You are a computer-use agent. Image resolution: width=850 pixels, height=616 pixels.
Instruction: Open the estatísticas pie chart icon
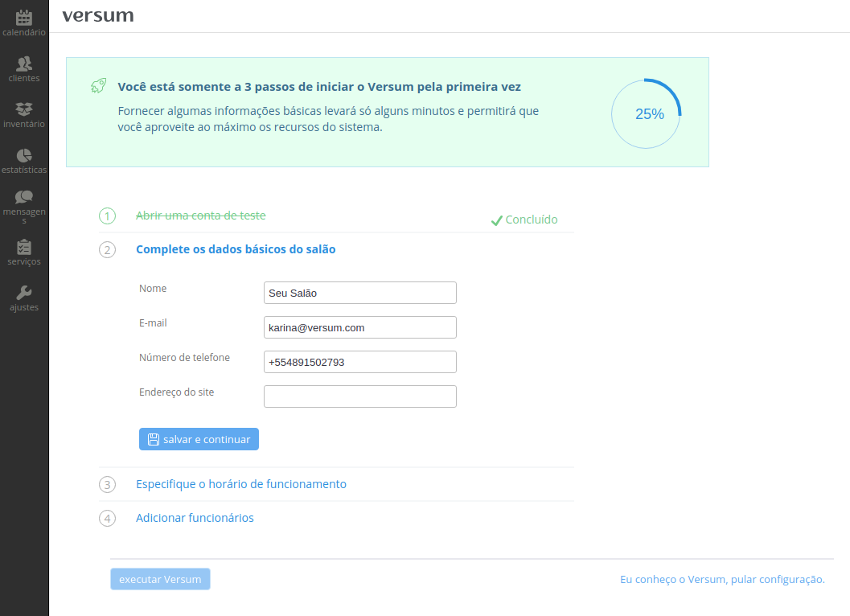point(24,156)
